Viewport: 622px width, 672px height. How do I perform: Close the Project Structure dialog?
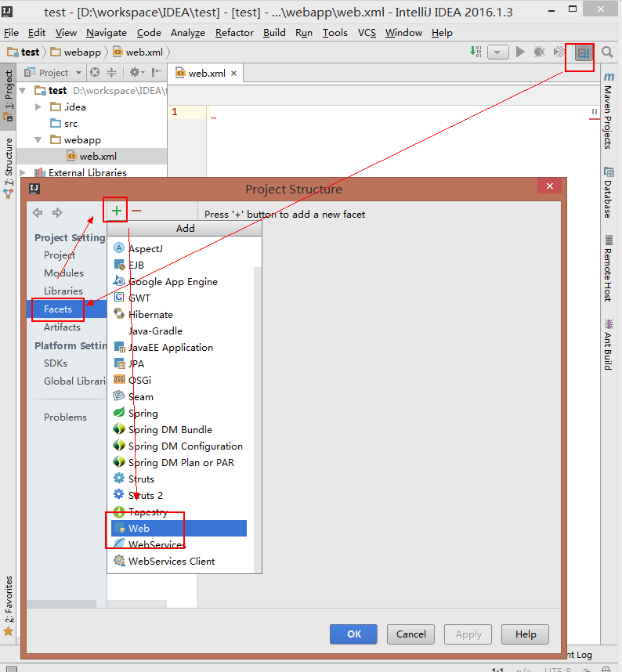[x=550, y=186]
